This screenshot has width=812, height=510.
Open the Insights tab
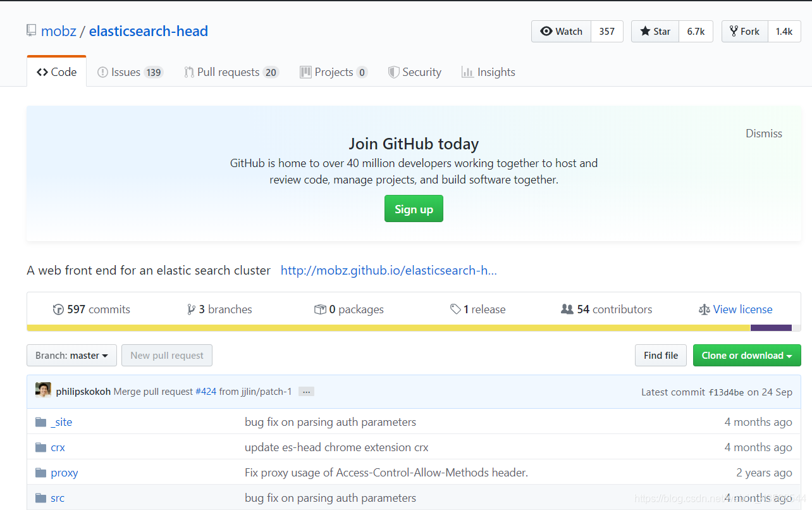489,72
